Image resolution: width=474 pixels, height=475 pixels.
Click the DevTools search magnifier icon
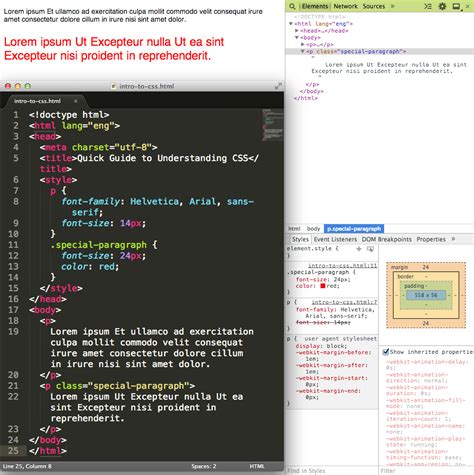click(292, 6)
